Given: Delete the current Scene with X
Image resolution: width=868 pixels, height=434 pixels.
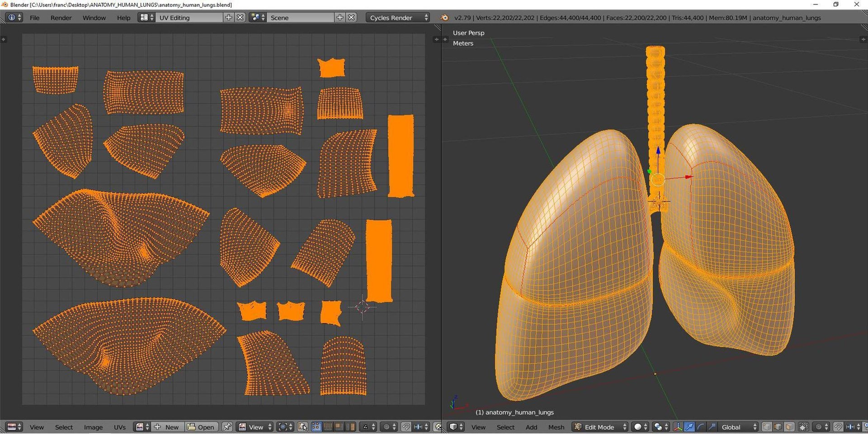Looking at the screenshot, I should pyautogui.click(x=352, y=17).
